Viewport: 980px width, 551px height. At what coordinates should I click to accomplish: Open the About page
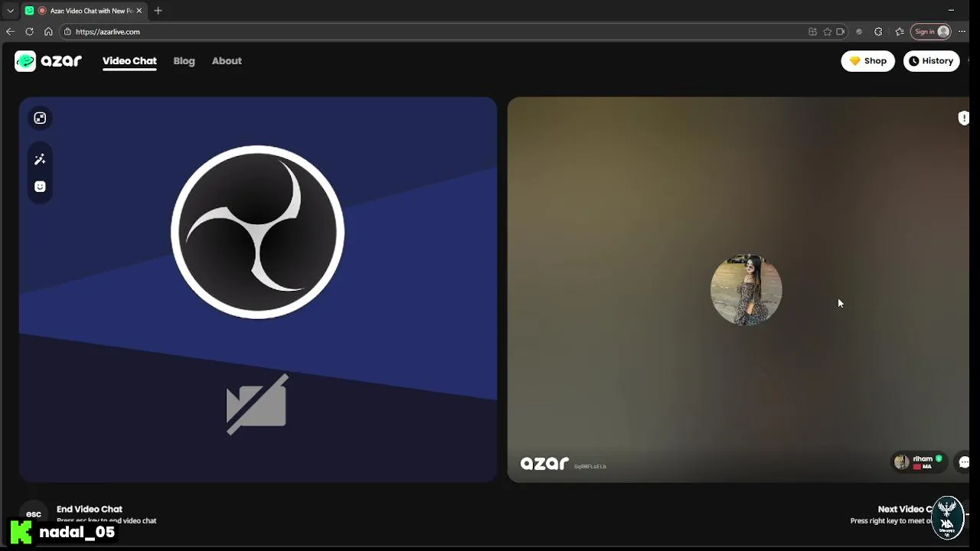coord(227,61)
